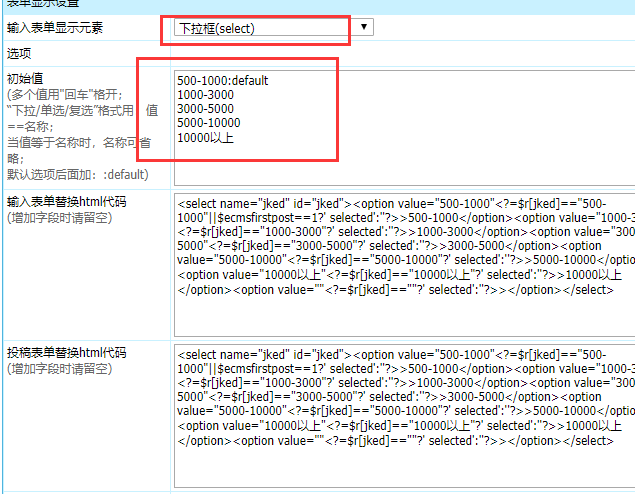Click the 1000-3000 line in initial values
The image size is (635, 494).
(205, 95)
